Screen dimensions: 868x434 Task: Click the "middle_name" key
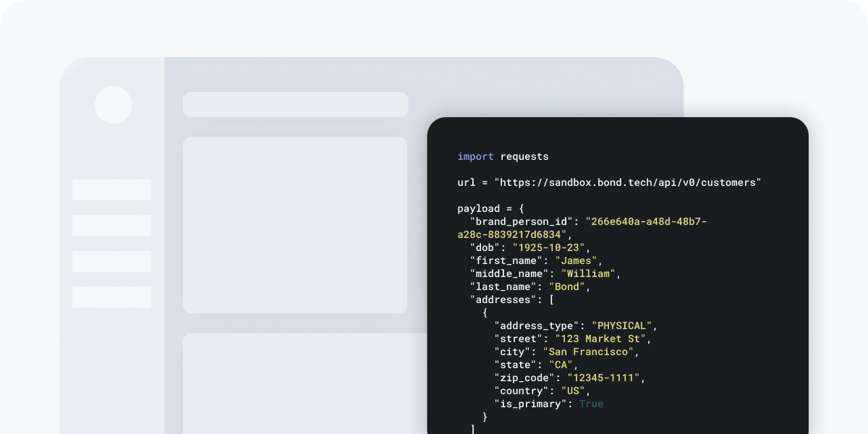(x=509, y=273)
